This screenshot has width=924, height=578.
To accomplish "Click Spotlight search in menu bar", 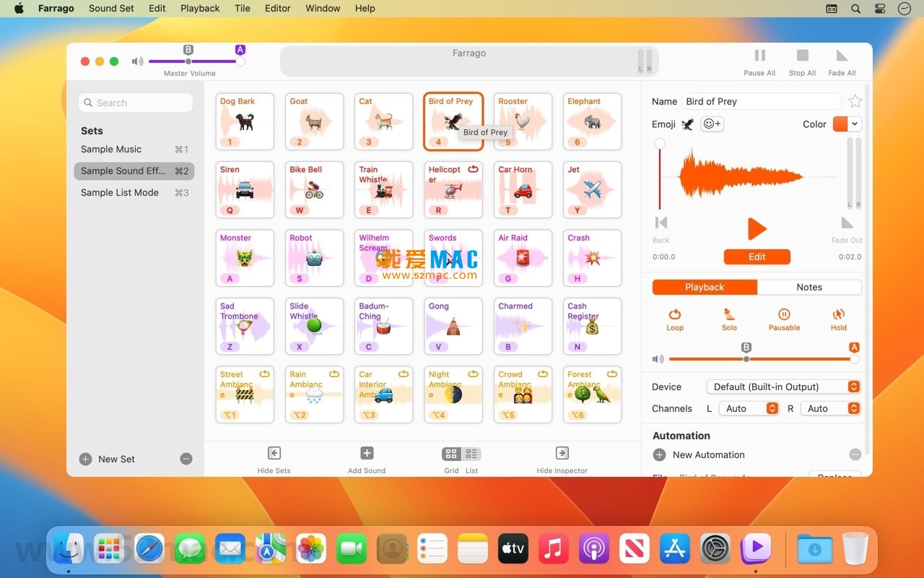I will coord(855,9).
